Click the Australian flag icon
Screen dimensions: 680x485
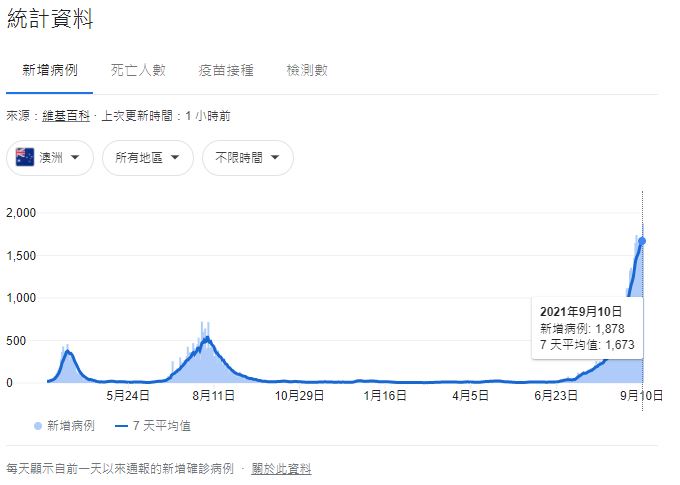click(25, 157)
